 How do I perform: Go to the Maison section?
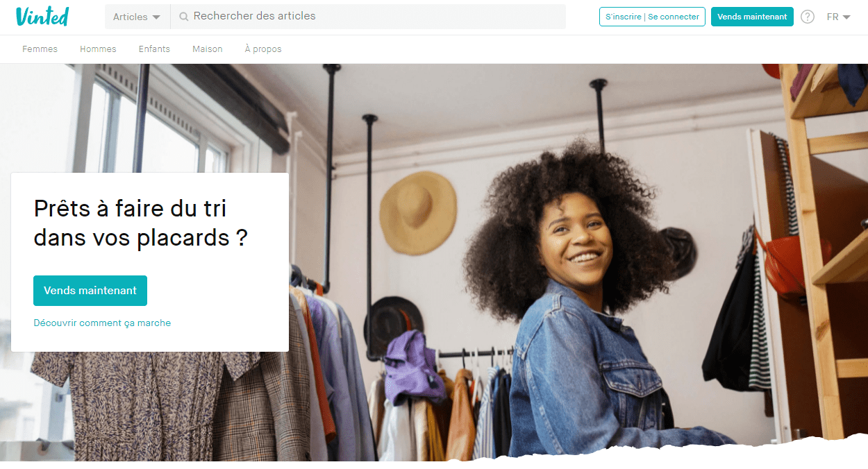(x=208, y=49)
